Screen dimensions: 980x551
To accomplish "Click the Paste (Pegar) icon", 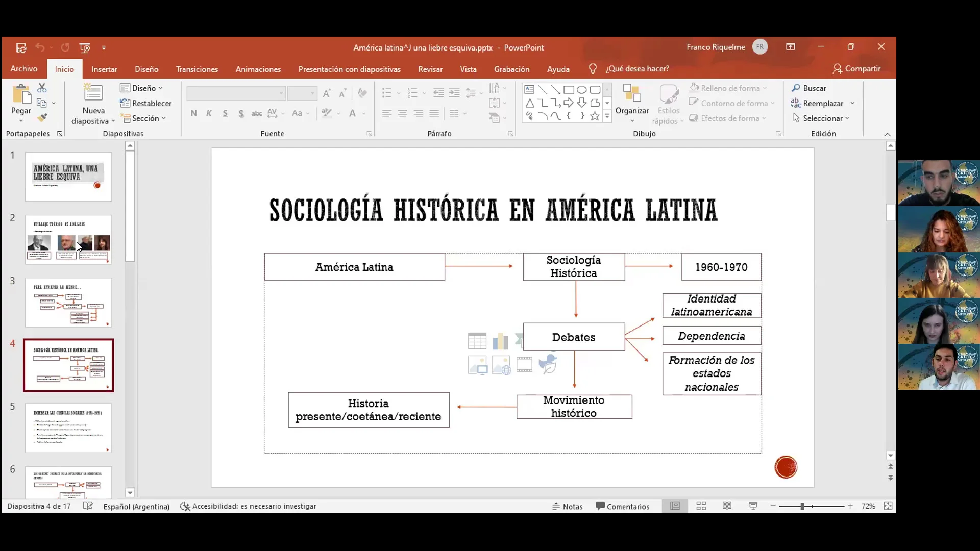I will click(x=21, y=95).
